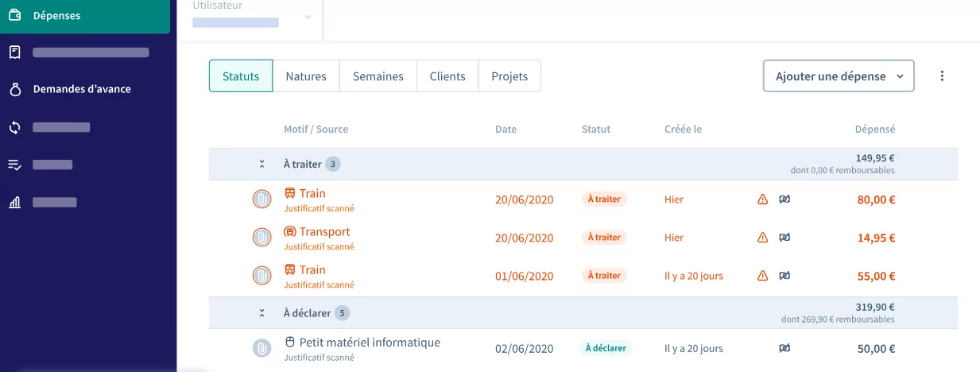
Task: Click the non-refundable icon on the 55,00 € row
Action: (784, 276)
